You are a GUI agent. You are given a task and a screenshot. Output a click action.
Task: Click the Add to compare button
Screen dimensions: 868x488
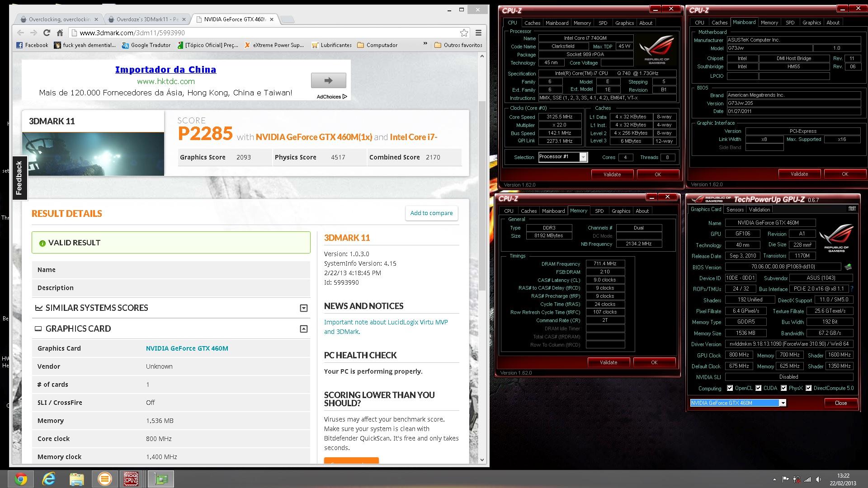[x=431, y=213]
